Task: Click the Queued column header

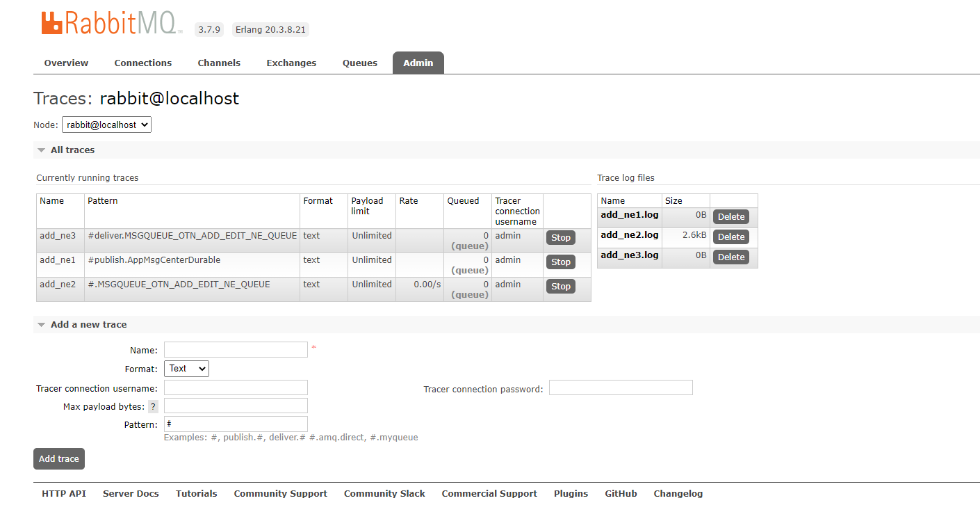Action: (468, 211)
